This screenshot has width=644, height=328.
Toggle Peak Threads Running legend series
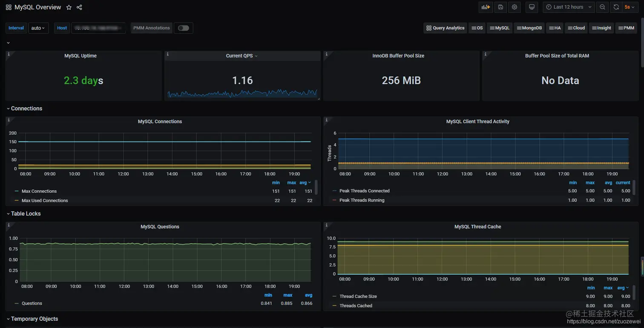point(362,200)
